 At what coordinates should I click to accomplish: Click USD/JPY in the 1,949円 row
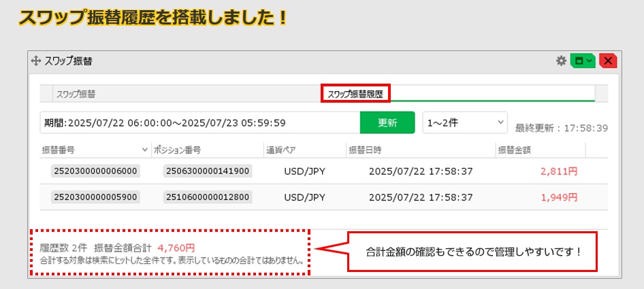coord(305,197)
